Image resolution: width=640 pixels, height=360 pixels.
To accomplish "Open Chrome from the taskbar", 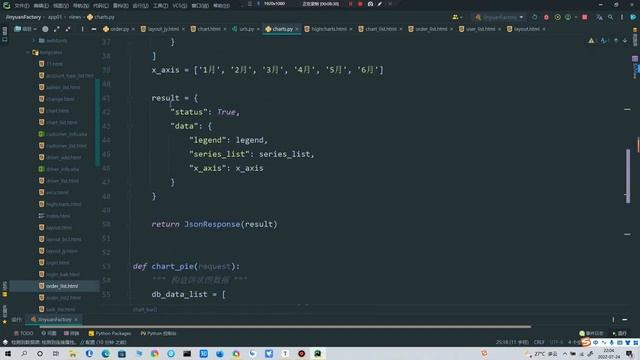I will 155,353.
